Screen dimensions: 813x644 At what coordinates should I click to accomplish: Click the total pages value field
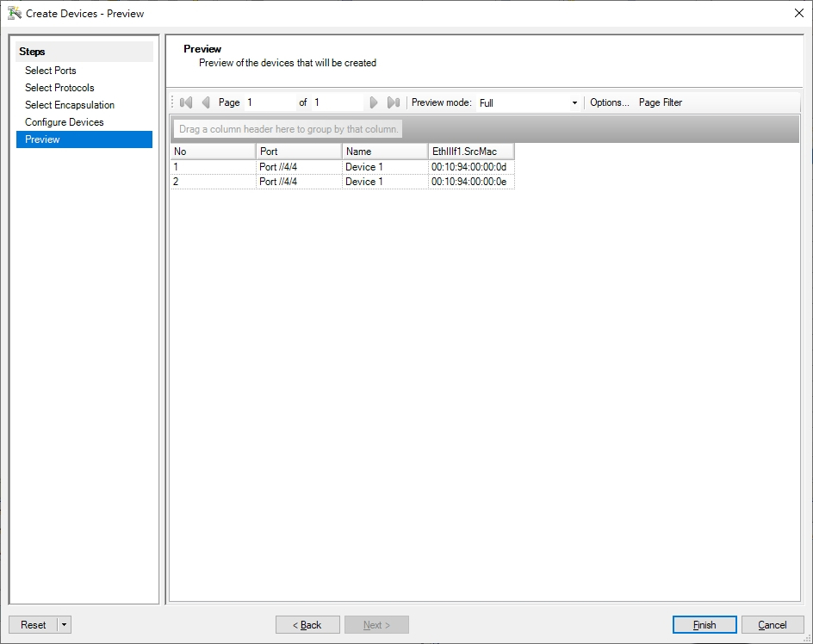(337, 102)
